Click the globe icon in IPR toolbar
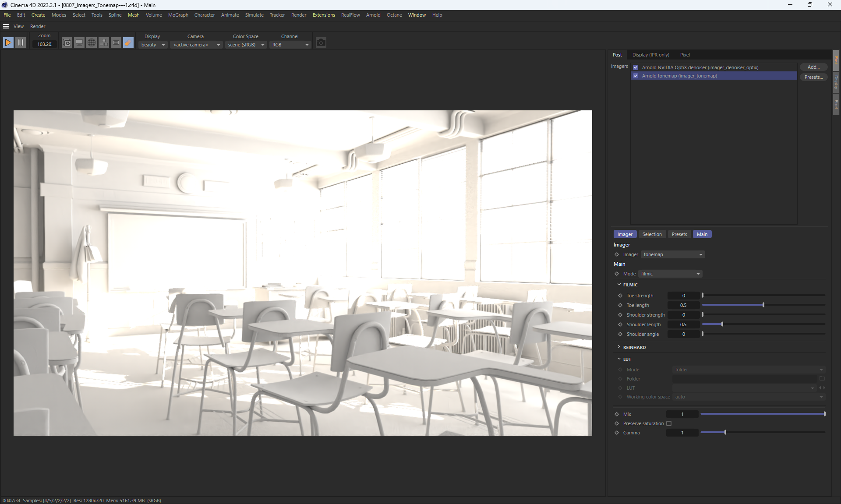Viewport: 841px width, 504px height. point(92,42)
